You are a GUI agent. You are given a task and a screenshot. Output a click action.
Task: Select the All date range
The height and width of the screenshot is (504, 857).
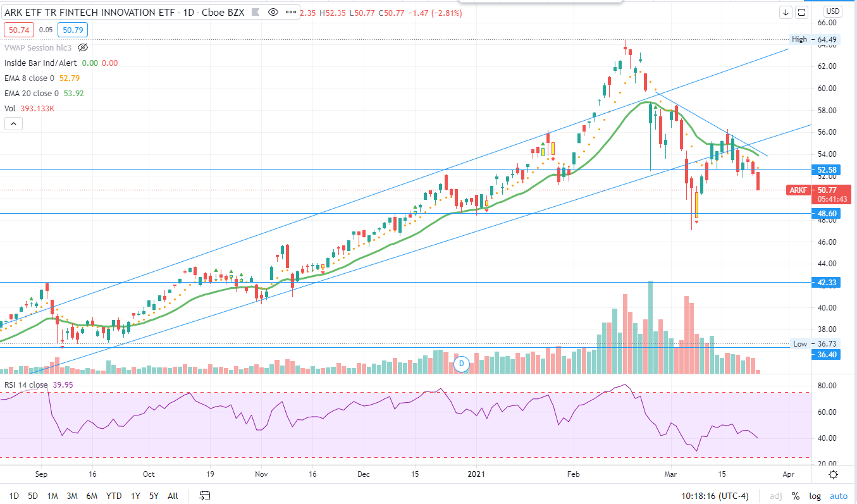(173, 496)
